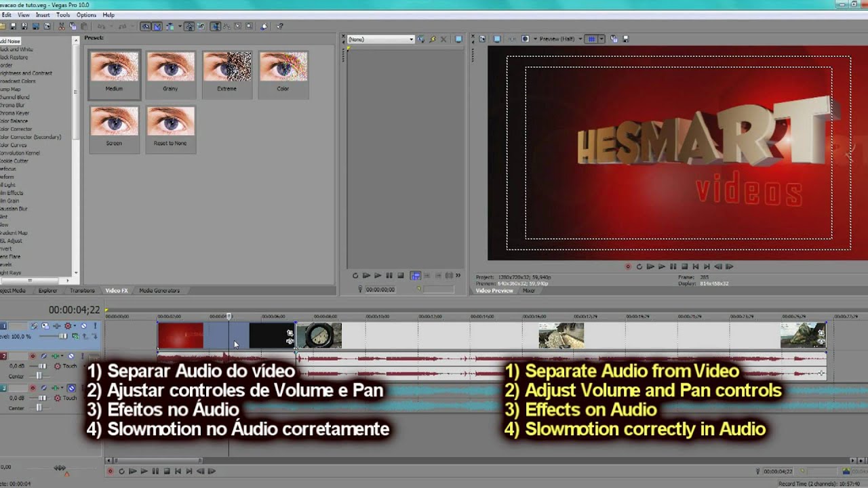Select Color Corrector (Secondary) effect
Screen dimensions: 868x488
tap(31, 137)
